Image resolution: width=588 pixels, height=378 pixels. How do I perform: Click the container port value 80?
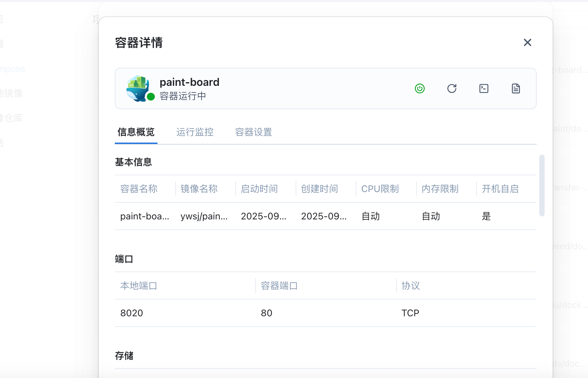(266, 313)
